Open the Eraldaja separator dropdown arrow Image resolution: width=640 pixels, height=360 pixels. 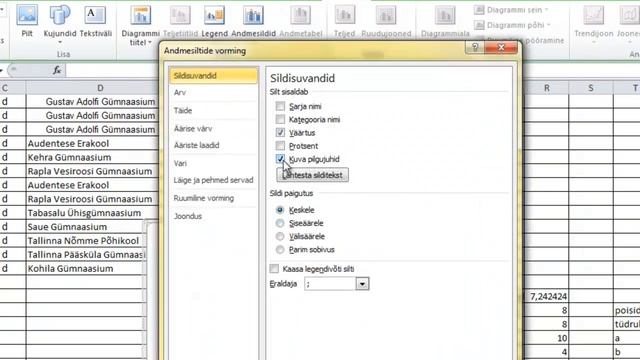(362, 284)
